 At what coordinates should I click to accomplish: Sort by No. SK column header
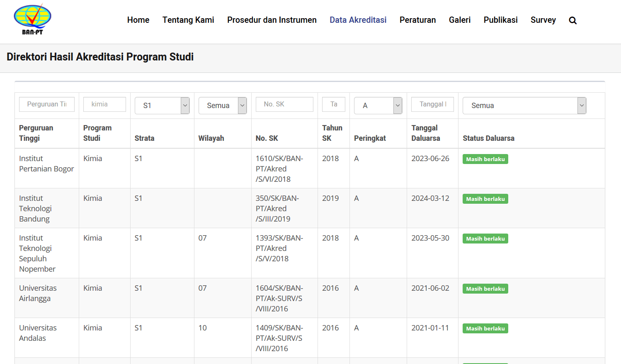267,138
